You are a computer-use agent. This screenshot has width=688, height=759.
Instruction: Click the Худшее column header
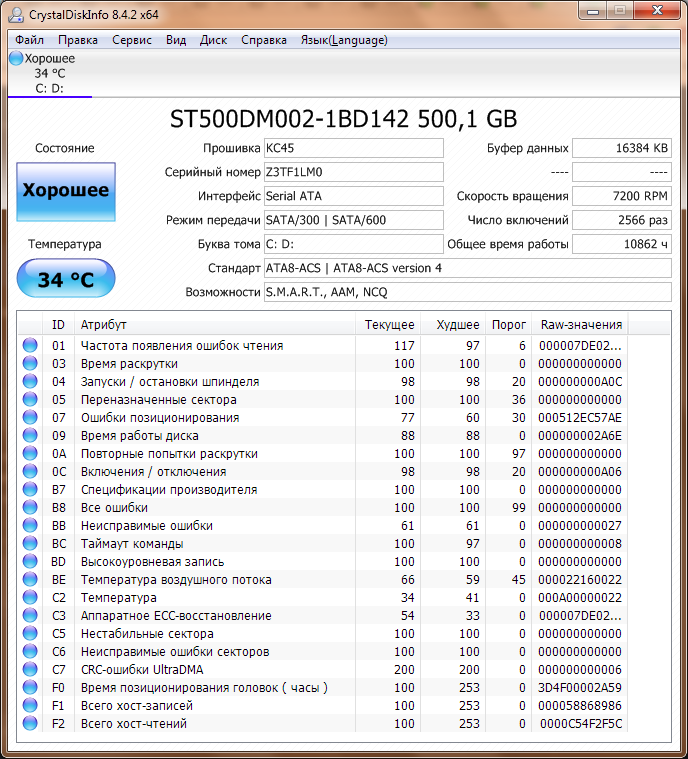coord(454,325)
